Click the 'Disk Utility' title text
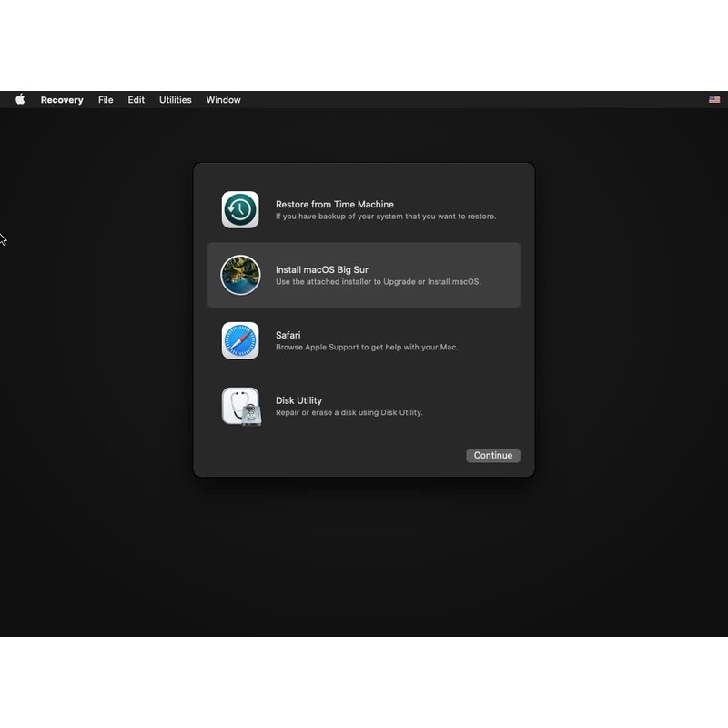The width and height of the screenshot is (728, 728). tap(298, 401)
